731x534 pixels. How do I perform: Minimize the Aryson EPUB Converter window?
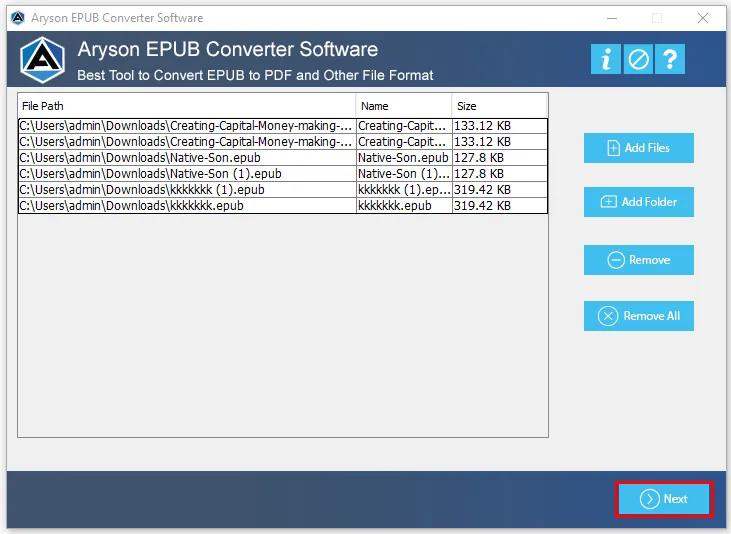click(612, 18)
